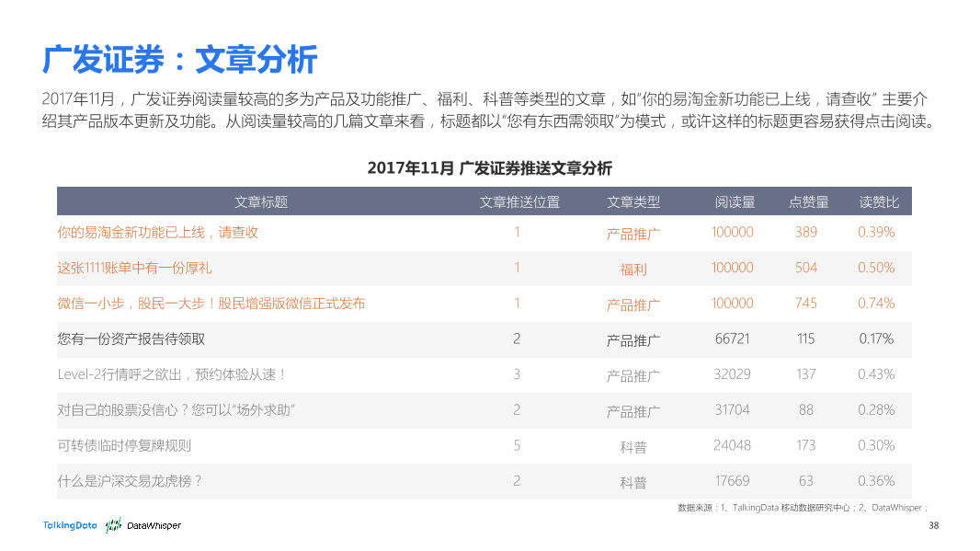This screenshot has width=980, height=551.
Task: Select the title 广发证券：文章分析
Action: pos(180,60)
